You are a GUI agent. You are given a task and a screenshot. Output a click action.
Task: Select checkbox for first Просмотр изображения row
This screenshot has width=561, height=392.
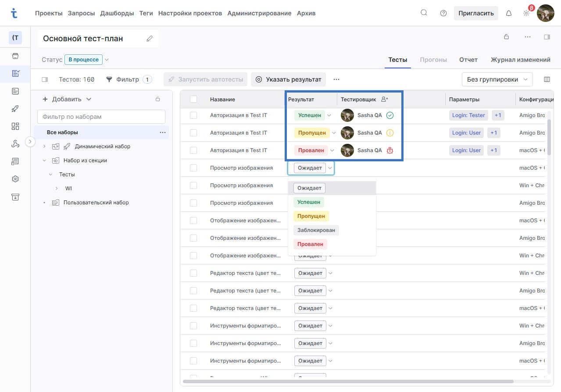tap(193, 168)
